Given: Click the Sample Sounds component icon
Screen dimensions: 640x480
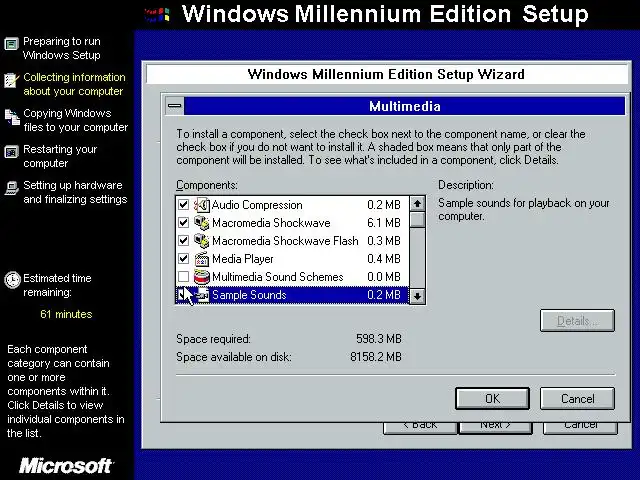Looking at the screenshot, I should (202, 295).
